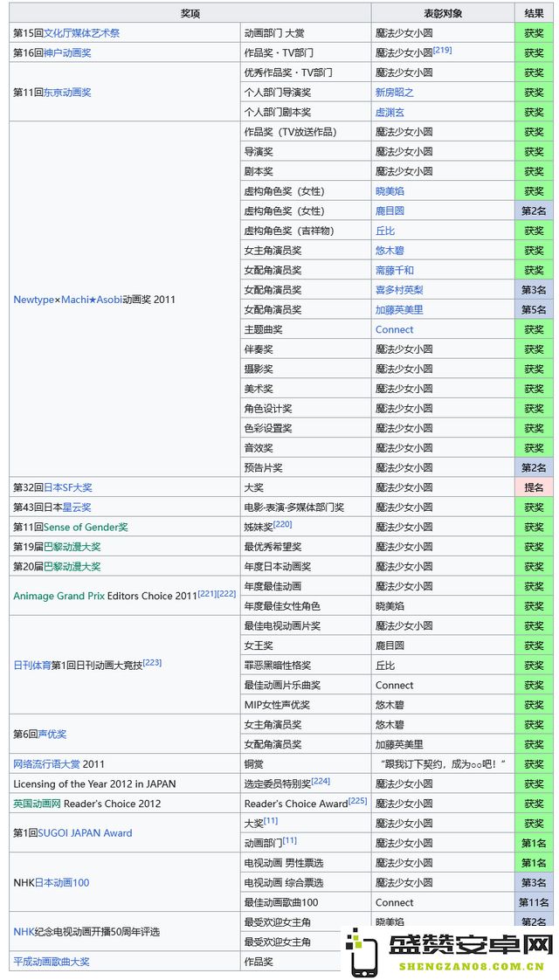
Task: Open reference [220] next to 姊妹奖
Action: tap(283, 524)
